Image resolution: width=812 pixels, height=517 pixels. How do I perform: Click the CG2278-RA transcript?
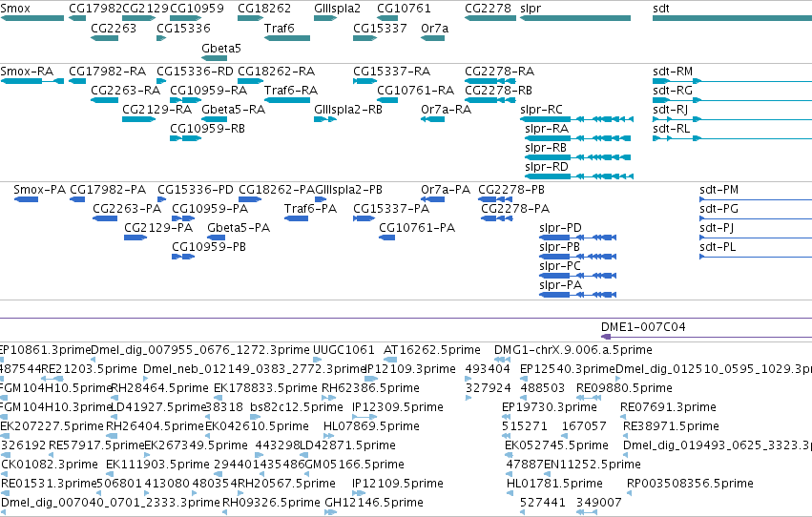490,81
